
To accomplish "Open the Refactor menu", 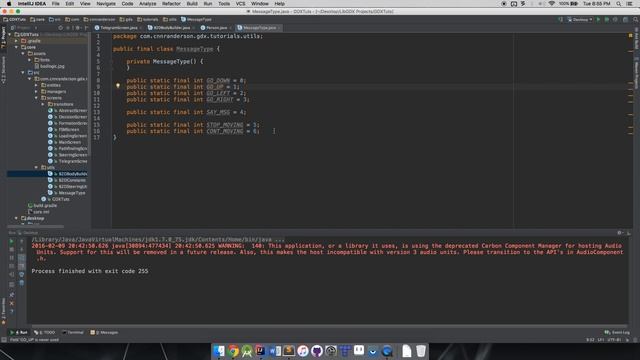I will (x=171, y=4).
